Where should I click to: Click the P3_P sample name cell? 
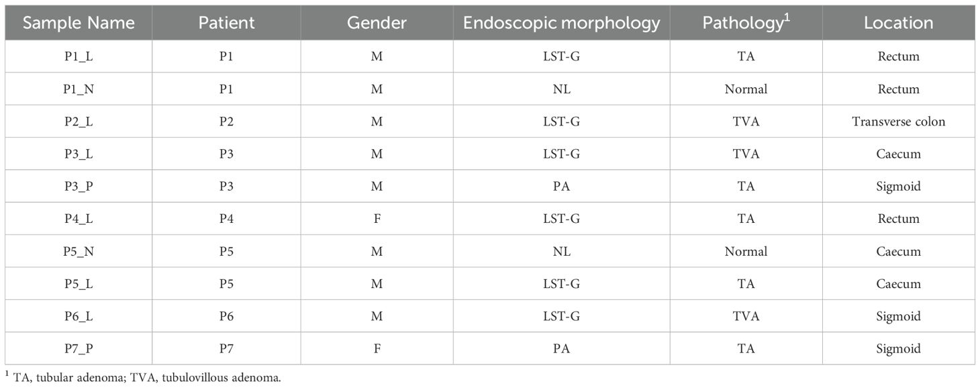[x=79, y=186]
